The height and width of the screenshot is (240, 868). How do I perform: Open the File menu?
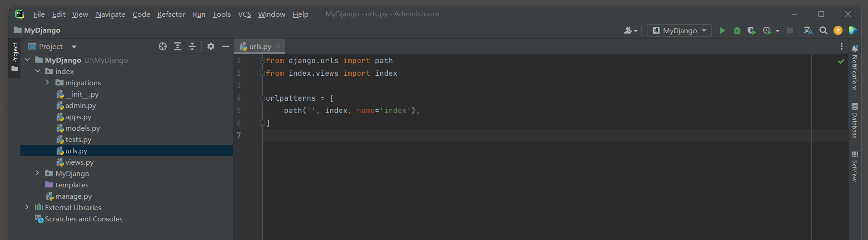click(x=39, y=14)
